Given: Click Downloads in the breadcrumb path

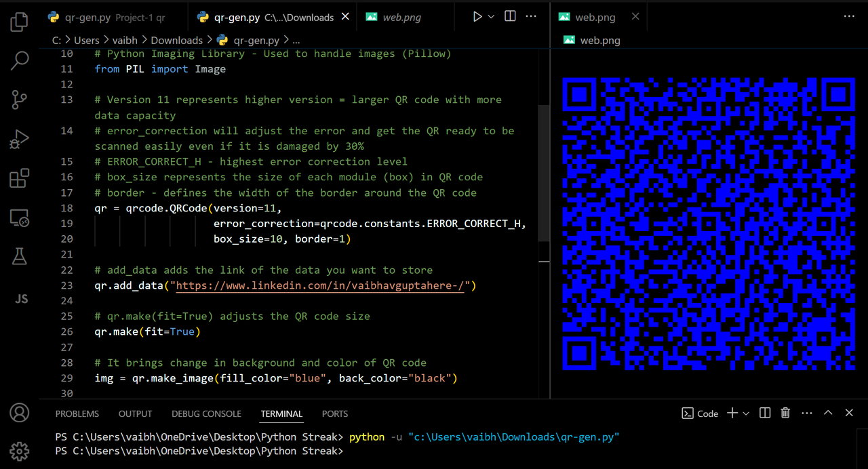Looking at the screenshot, I should [x=176, y=41].
